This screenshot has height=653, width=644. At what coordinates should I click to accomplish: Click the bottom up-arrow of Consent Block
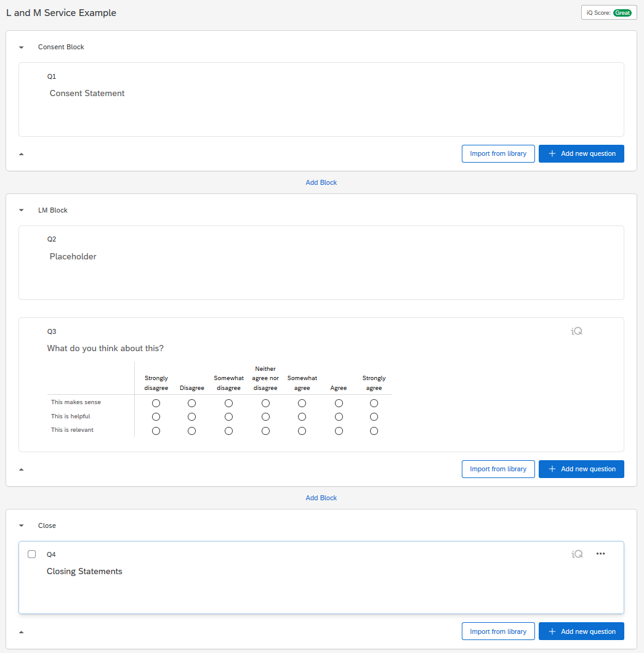[x=22, y=154]
